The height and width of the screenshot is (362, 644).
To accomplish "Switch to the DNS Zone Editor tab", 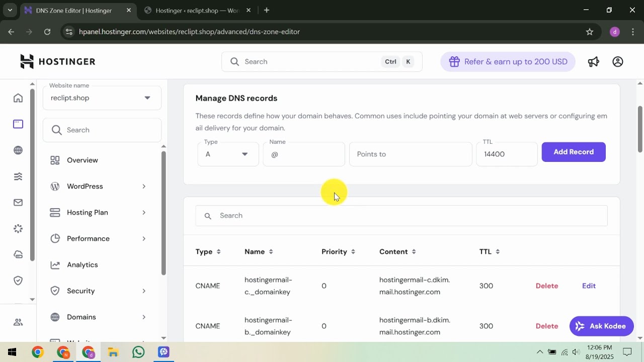I will click(x=73, y=10).
